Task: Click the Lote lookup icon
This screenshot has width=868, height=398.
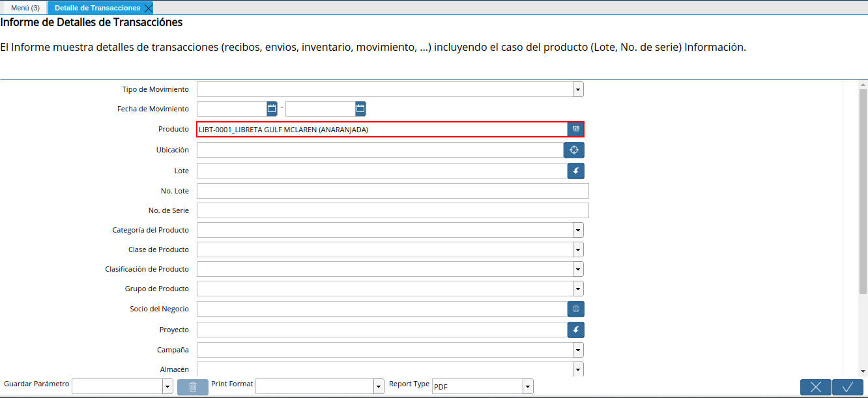Action: pos(575,171)
